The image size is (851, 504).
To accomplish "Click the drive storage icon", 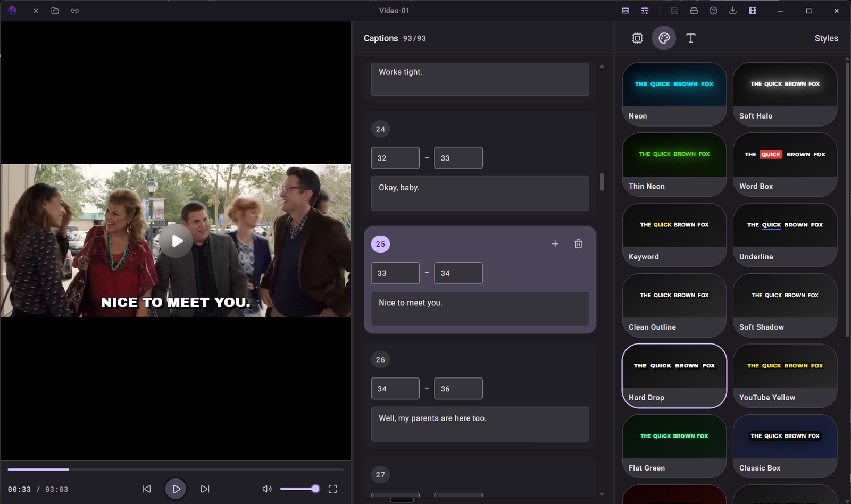I will [x=694, y=11].
